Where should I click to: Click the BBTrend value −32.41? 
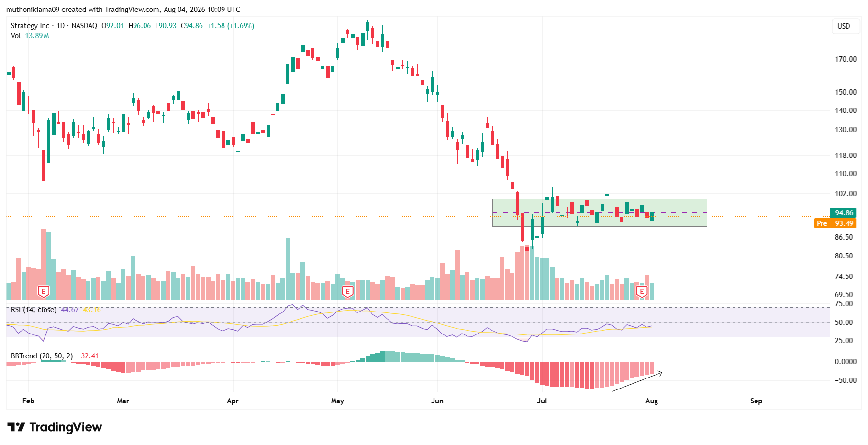click(x=88, y=356)
